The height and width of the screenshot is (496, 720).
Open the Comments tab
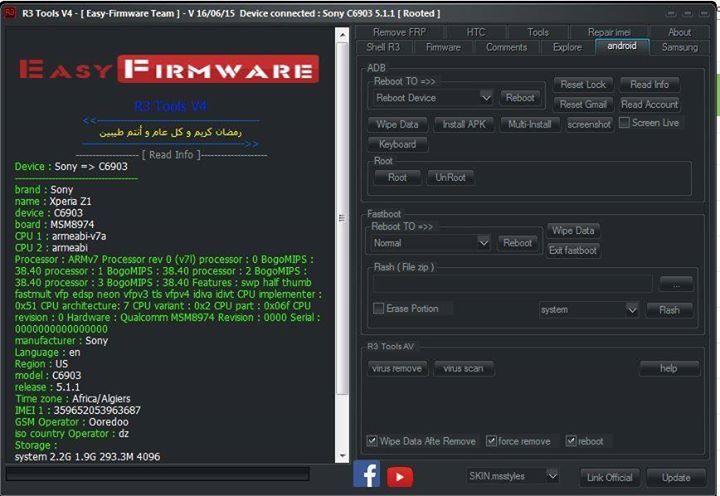click(506, 47)
